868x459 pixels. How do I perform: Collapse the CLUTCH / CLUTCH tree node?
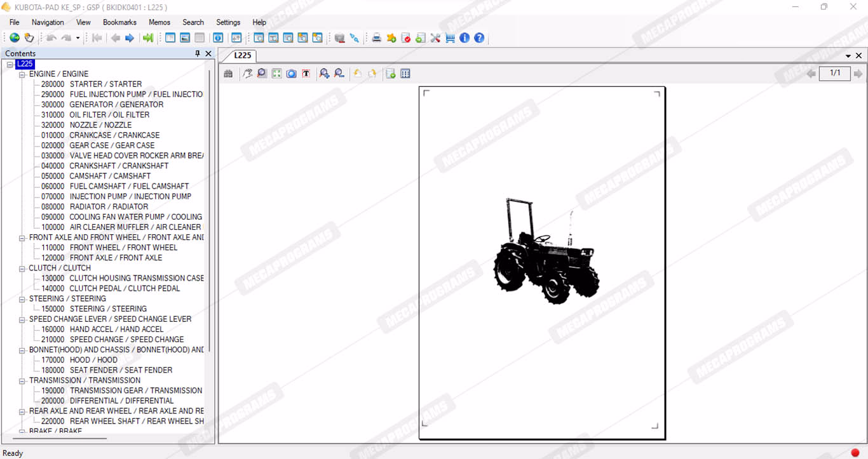(22, 268)
